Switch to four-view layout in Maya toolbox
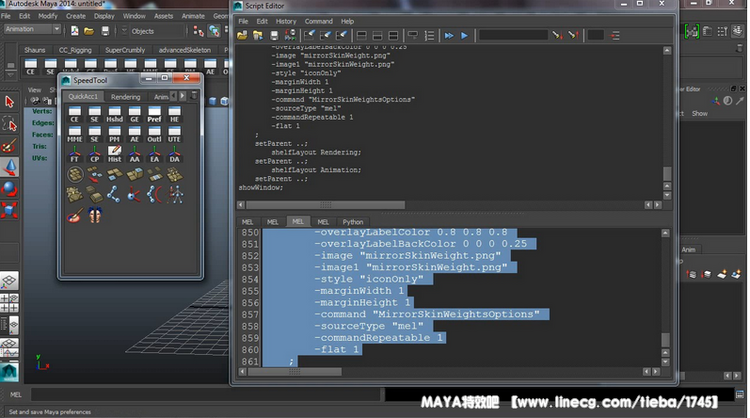Image resolution: width=750 pixels, height=418 pixels. point(9,303)
